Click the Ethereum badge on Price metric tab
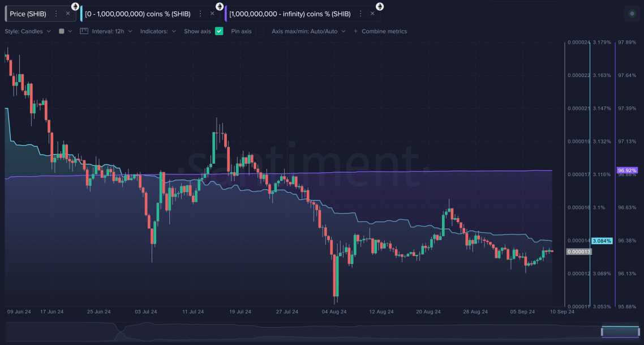This screenshot has width=644, height=345. pyautogui.click(x=74, y=6)
